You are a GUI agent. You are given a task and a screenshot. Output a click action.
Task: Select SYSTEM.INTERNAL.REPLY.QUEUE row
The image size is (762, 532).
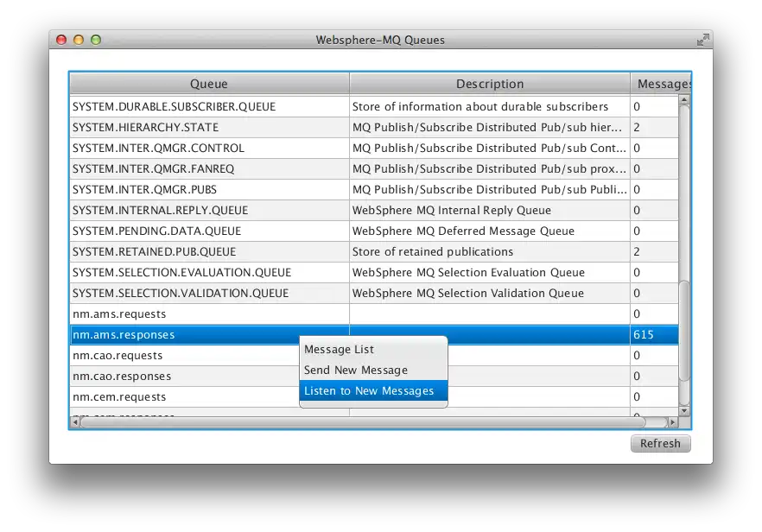[x=374, y=211]
